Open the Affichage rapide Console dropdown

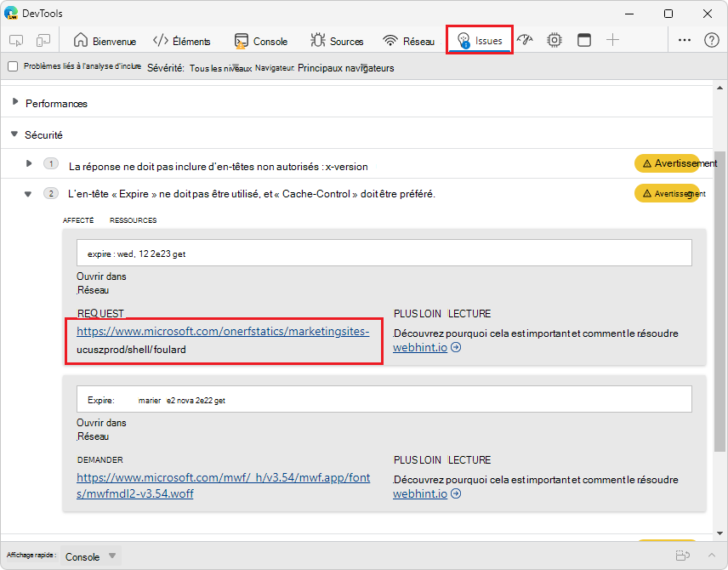point(90,556)
